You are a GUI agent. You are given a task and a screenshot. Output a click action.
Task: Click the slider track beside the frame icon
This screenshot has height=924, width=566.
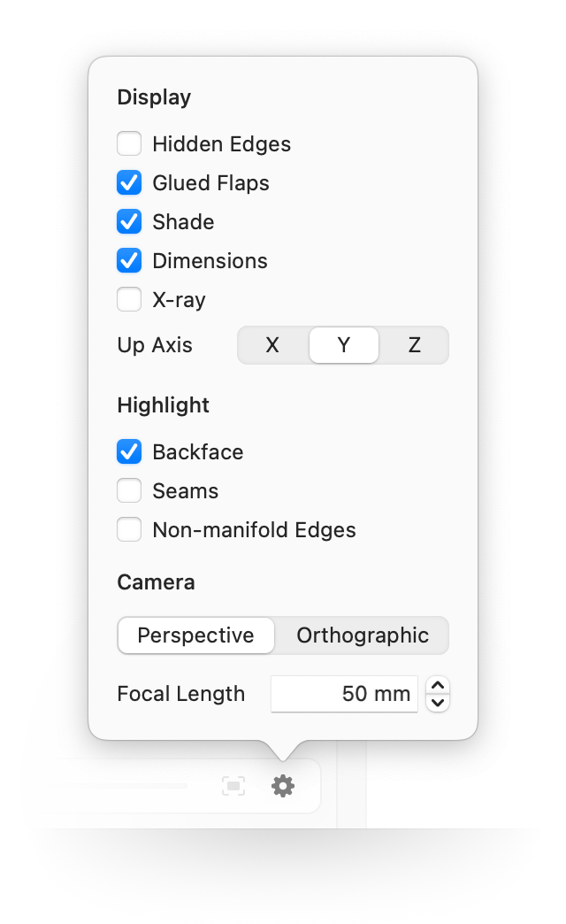tap(106, 785)
